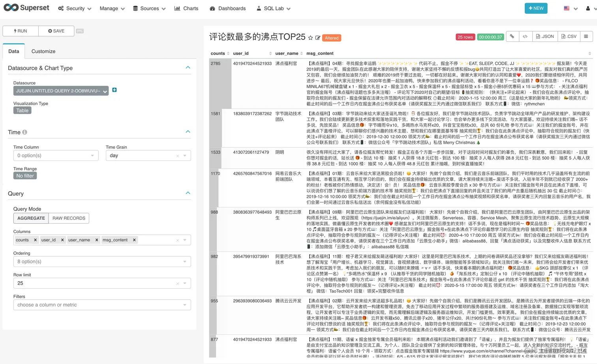Clear the Time Grain value
The width and height of the screenshot is (597, 364).
(178, 156)
